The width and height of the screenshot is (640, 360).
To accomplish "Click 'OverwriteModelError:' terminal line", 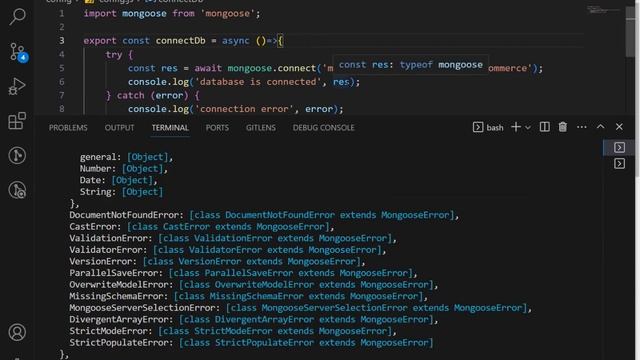I will pos(253,284).
